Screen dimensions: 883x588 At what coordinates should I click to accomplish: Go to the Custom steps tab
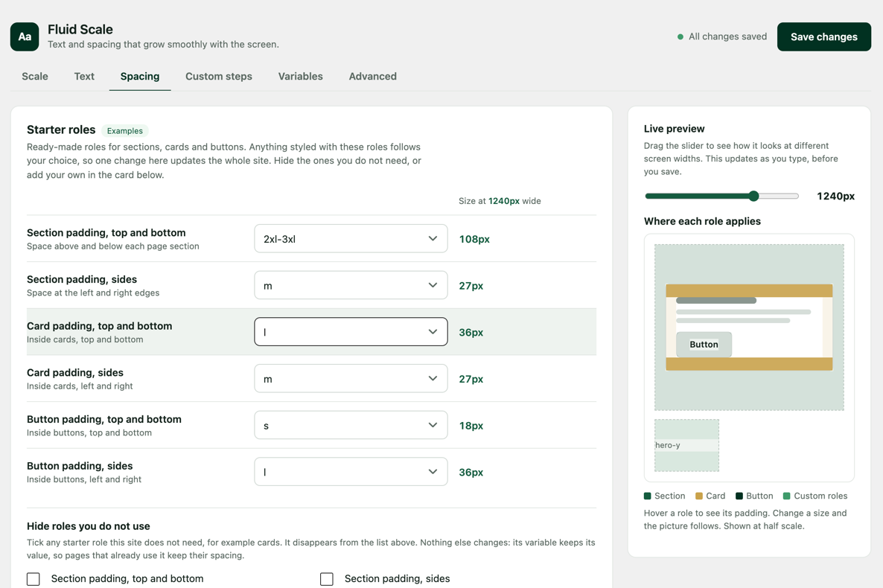click(219, 76)
